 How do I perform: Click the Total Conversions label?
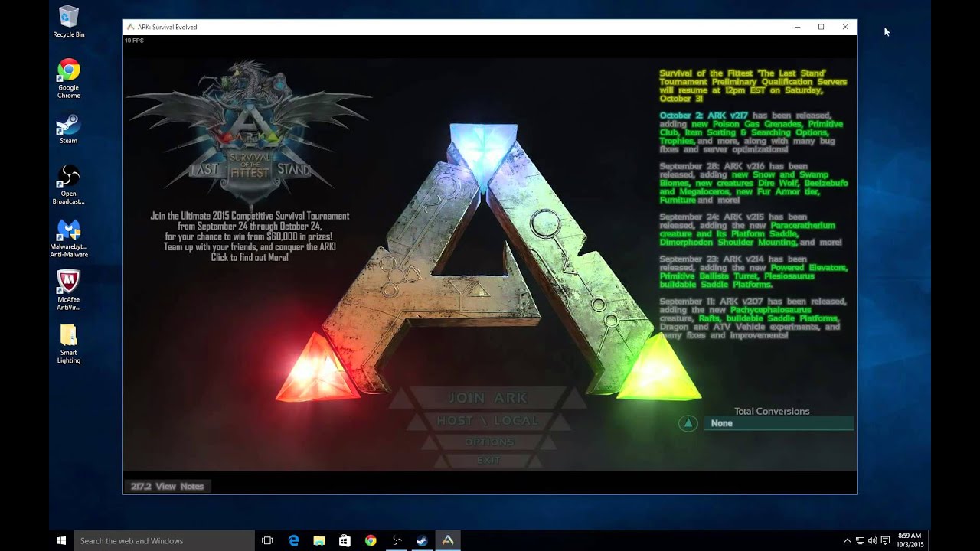coord(772,411)
